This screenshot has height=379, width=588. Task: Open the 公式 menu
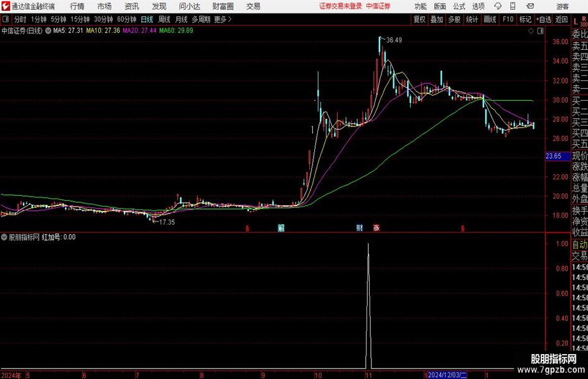click(459, 6)
